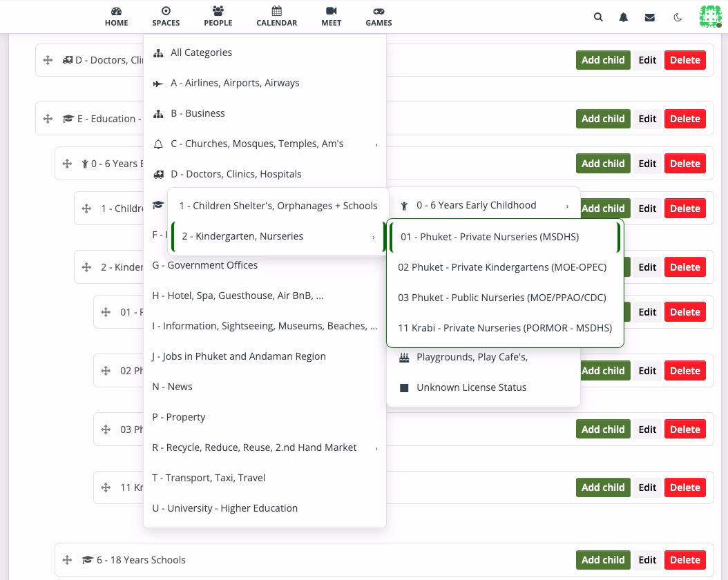The image size is (728, 580).
Task: Open the user avatar menu
Action: coord(710,17)
